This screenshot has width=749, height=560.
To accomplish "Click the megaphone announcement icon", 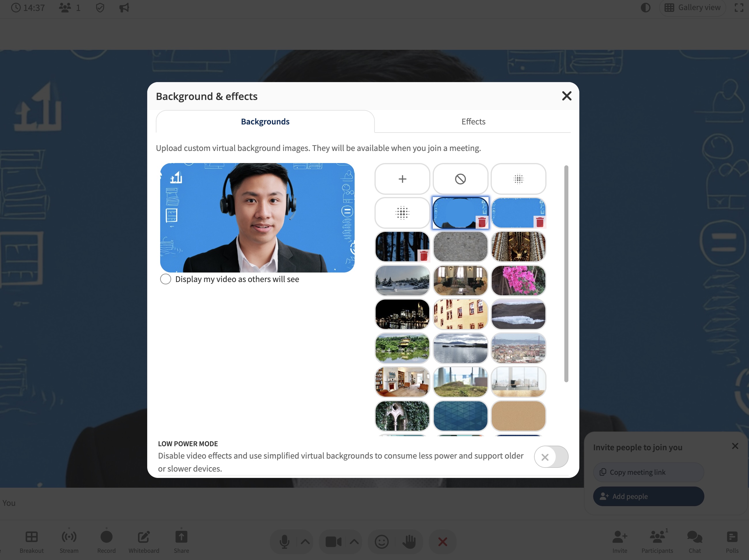I will pos(124,7).
